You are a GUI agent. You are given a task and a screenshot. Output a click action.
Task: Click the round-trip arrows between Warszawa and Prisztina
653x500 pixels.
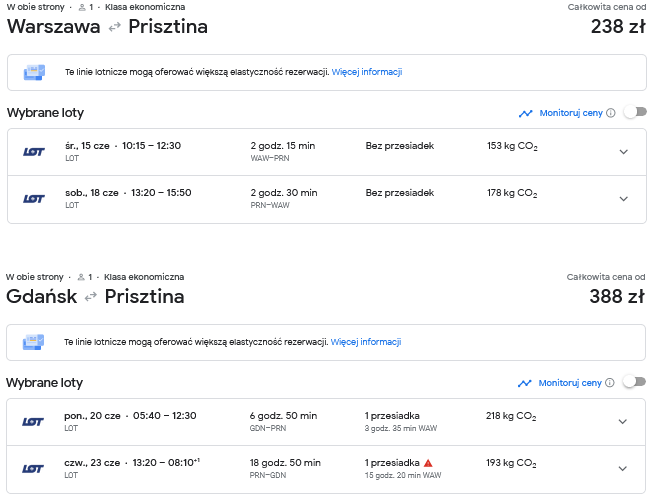[115, 27]
